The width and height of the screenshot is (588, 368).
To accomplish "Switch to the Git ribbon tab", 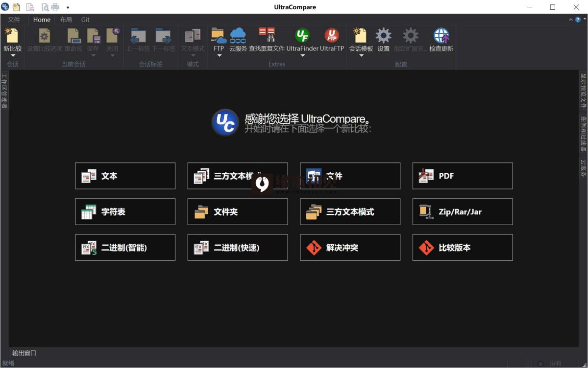I will [x=85, y=20].
